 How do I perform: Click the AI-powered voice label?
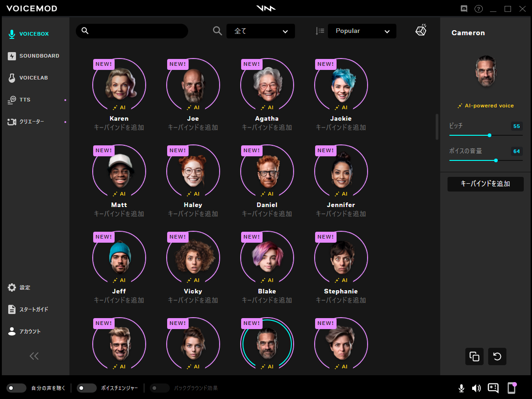pos(486,106)
